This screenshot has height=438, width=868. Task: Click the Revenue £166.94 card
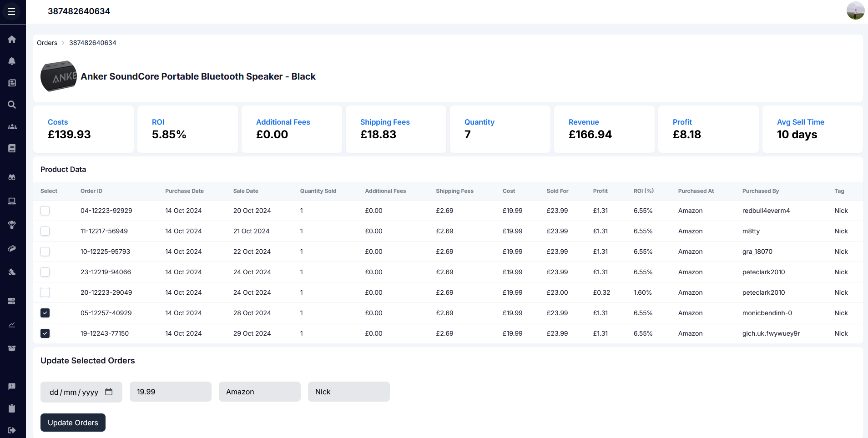[604, 129]
